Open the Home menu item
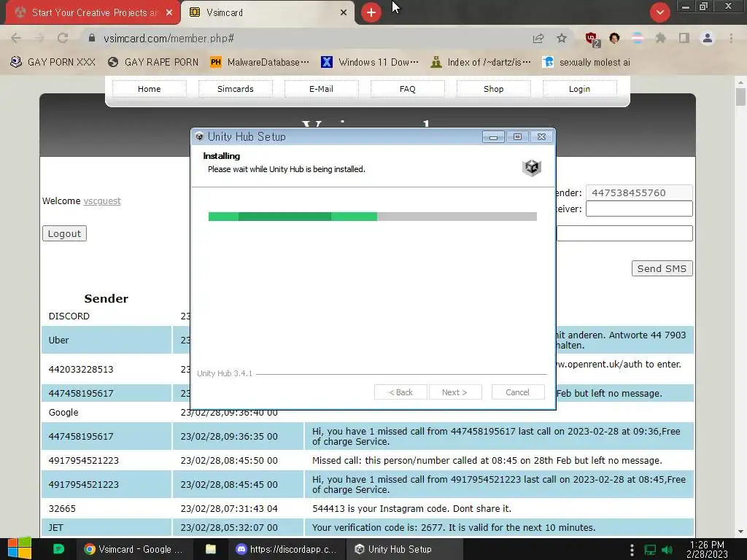 pos(149,89)
